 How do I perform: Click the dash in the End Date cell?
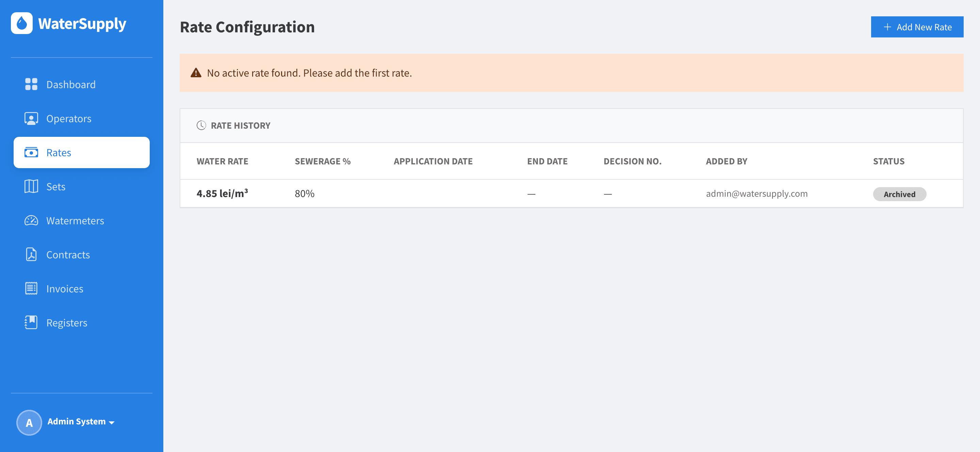(531, 194)
